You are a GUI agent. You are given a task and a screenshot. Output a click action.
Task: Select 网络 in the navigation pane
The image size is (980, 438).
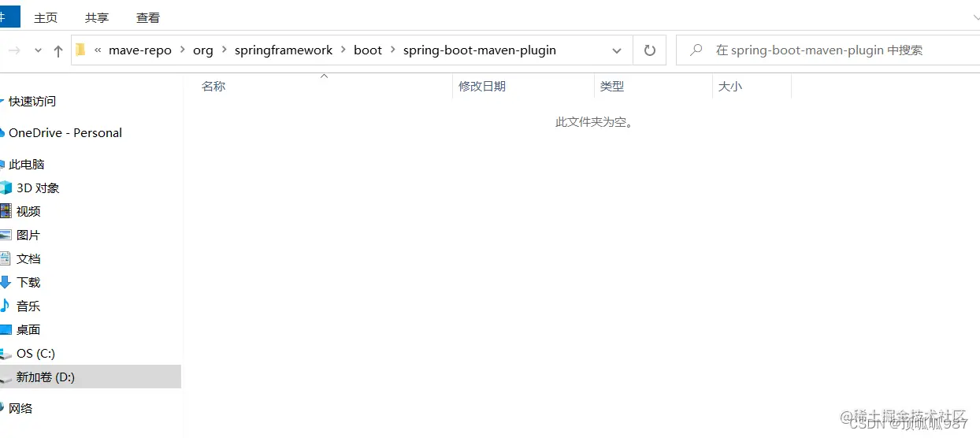tap(20, 409)
